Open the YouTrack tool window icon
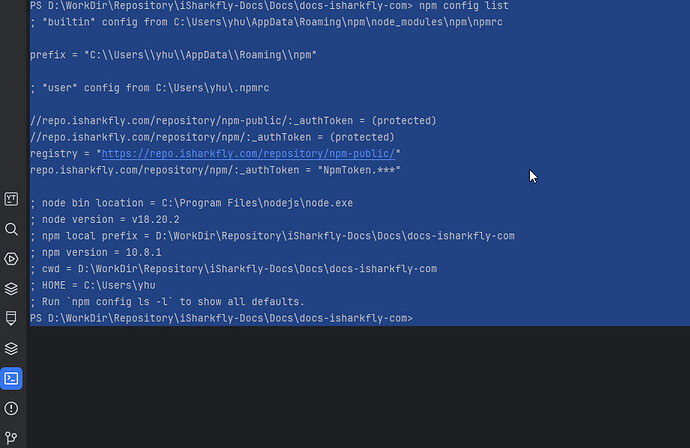This screenshot has height=448, width=690. coord(11,199)
